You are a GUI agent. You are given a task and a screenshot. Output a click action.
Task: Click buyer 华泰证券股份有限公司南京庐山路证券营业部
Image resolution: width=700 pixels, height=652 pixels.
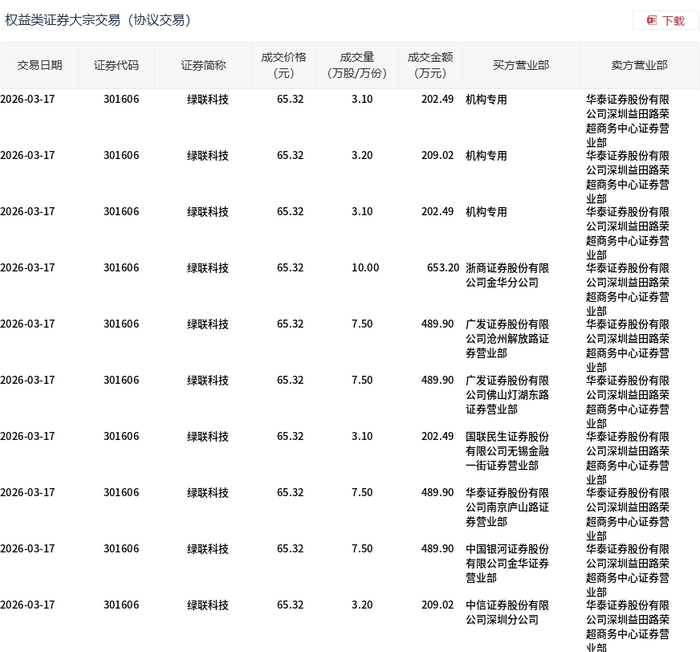tap(507, 507)
